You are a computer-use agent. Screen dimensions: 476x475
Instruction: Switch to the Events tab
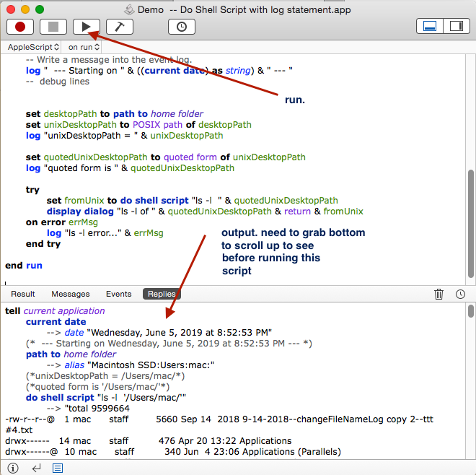(119, 294)
